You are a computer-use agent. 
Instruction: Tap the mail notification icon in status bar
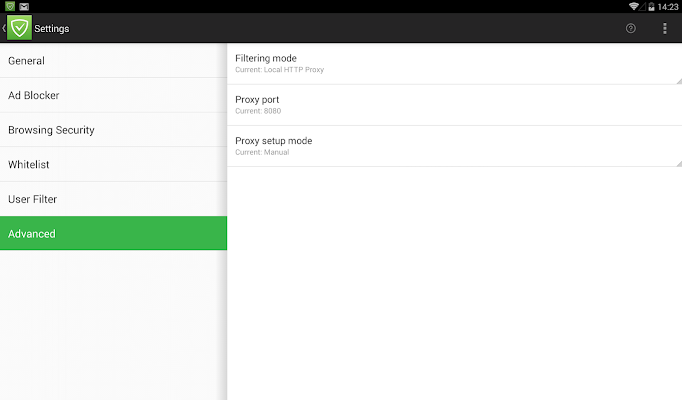tap(23, 6)
